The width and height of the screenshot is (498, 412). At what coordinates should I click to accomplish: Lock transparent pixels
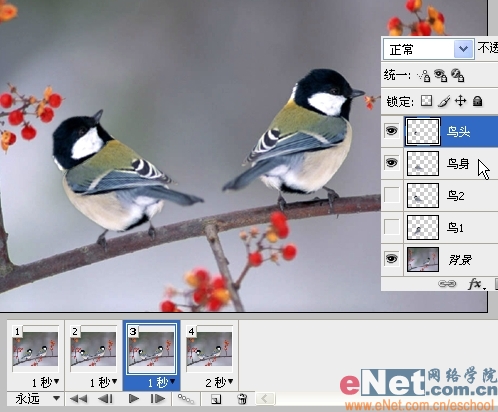click(426, 101)
